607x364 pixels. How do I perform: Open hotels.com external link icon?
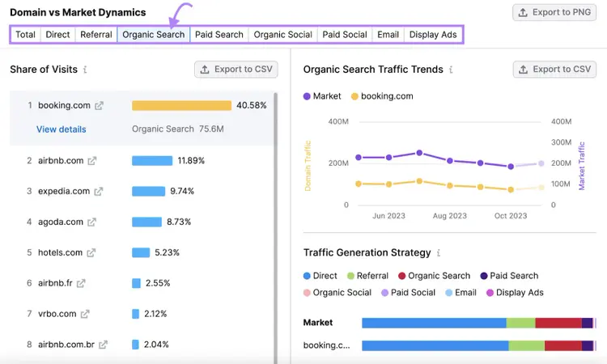pyautogui.click(x=91, y=252)
